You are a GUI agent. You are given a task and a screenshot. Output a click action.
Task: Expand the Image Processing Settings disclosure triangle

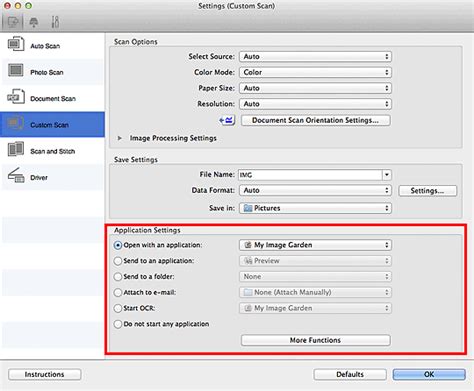(120, 138)
